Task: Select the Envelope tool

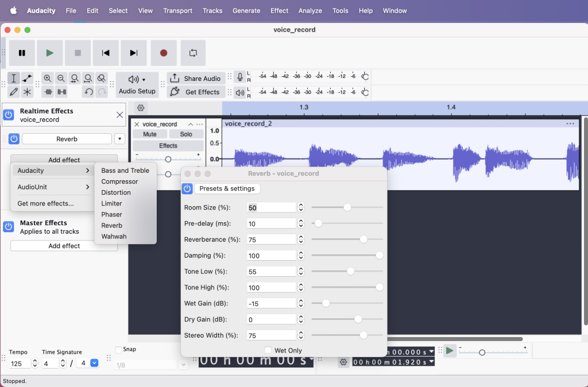Action: pyautogui.click(x=27, y=79)
